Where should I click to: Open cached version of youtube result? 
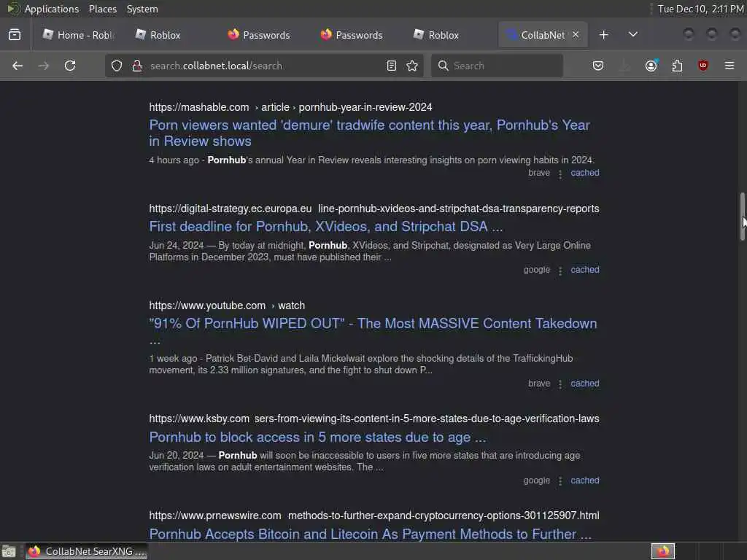(x=585, y=384)
